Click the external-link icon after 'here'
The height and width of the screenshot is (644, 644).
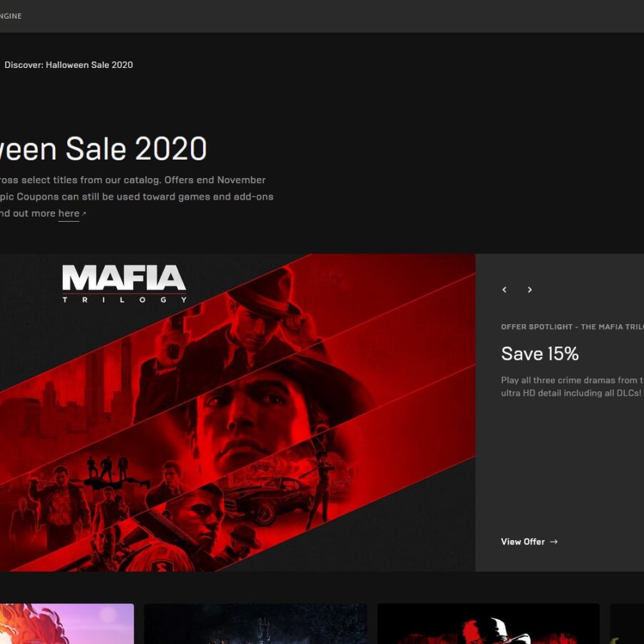(x=84, y=213)
